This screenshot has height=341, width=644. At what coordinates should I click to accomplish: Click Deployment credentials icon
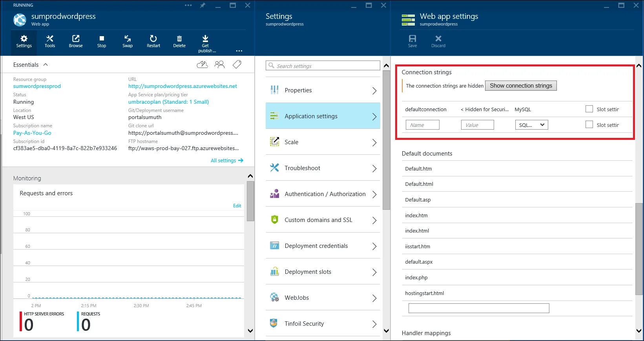click(275, 246)
